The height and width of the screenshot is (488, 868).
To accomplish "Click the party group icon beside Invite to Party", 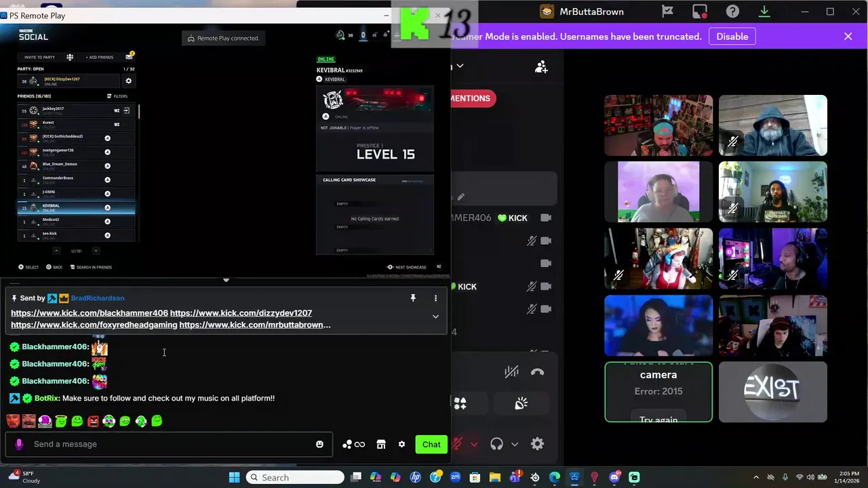I will click(x=70, y=57).
